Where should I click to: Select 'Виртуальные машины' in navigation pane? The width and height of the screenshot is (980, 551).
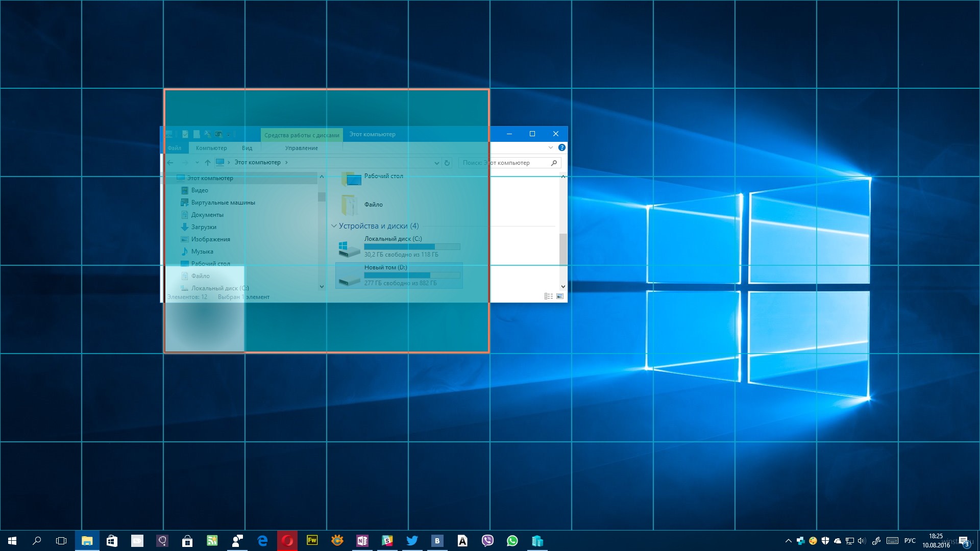coord(223,203)
